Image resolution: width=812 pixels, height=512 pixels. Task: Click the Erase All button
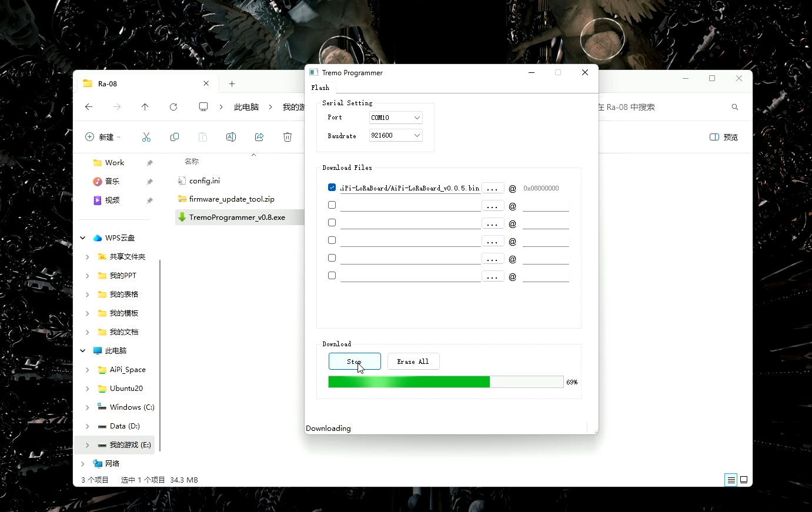413,362
